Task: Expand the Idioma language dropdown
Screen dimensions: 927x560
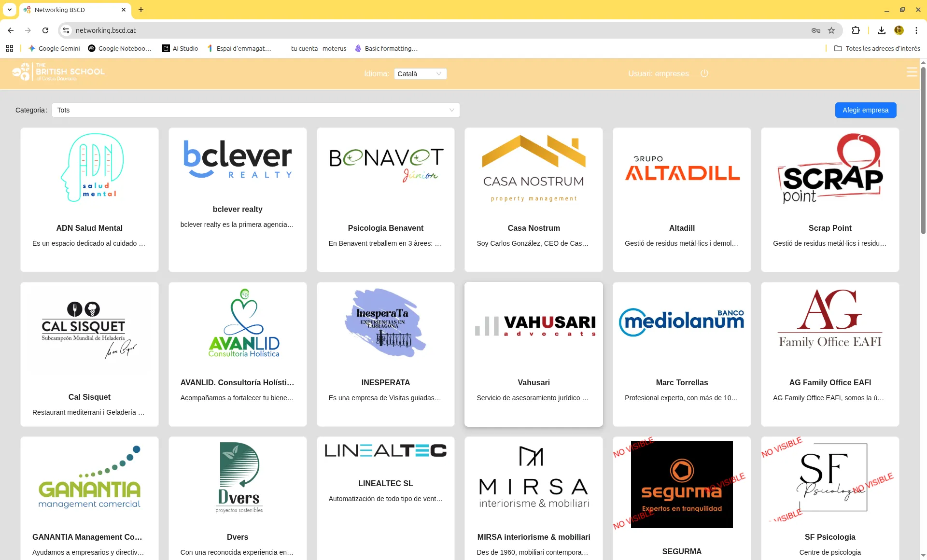Action: click(420, 74)
